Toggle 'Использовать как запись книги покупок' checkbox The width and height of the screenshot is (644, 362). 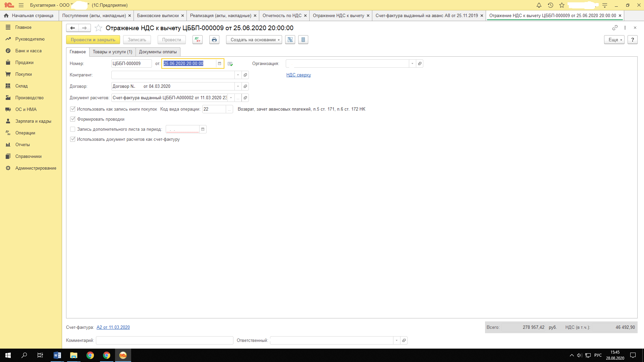pyautogui.click(x=73, y=109)
